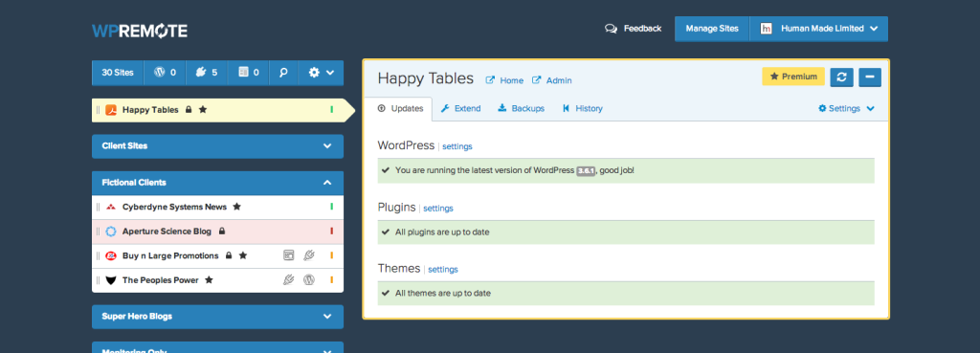Open the WP Remote logo home link

pos(140,31)
